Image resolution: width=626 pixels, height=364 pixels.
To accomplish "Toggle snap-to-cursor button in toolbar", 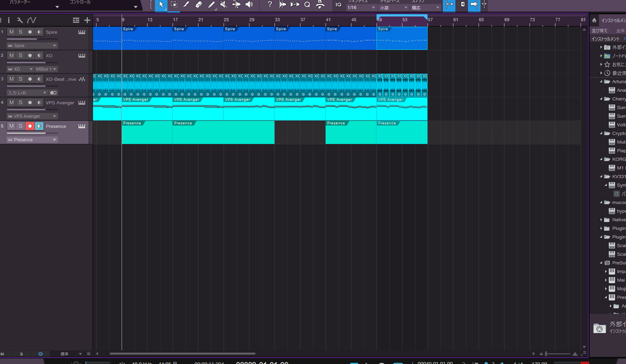I will click(x=449, y=5).
